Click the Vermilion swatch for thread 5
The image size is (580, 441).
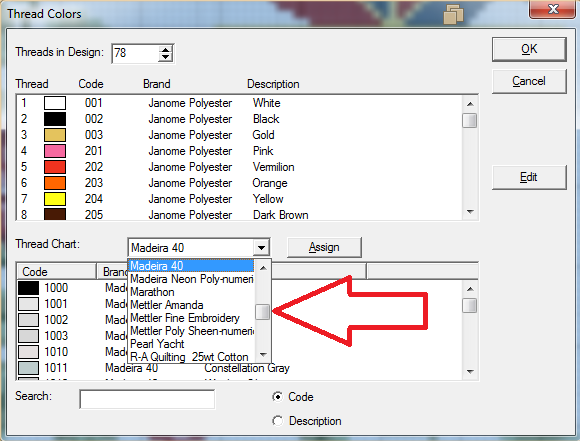(55, 167)
